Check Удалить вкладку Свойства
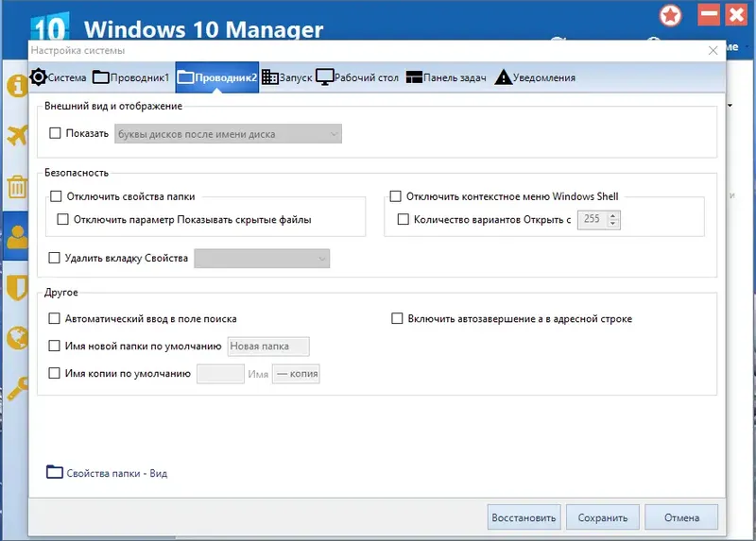This screenshot has width=756, height=541. (x=54, y=258)
